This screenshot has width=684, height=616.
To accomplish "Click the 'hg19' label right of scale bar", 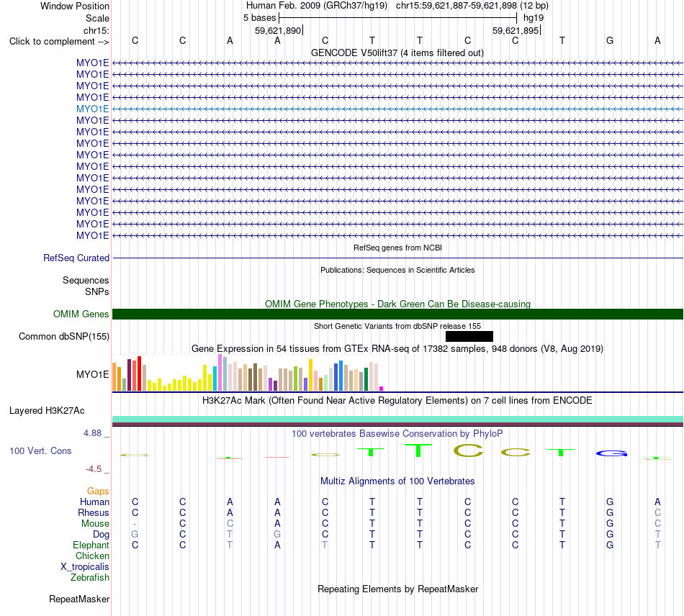I will tap(534, 18).
